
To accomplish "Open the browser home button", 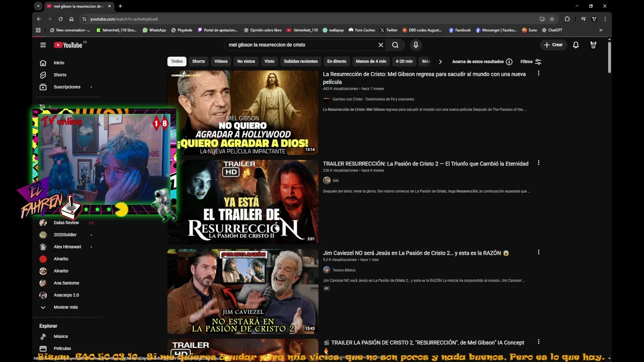I will [x=71, y=19].
